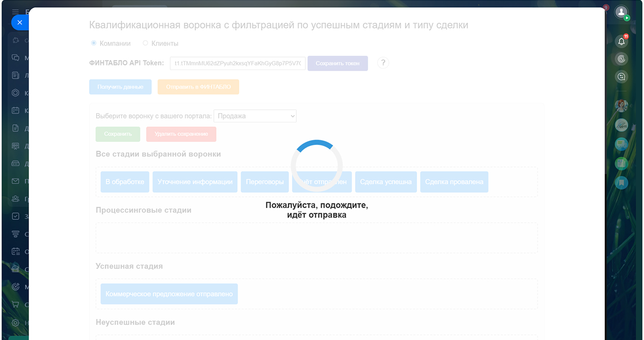Click the shopping cart icon in left sidebar

click(16, 305)
